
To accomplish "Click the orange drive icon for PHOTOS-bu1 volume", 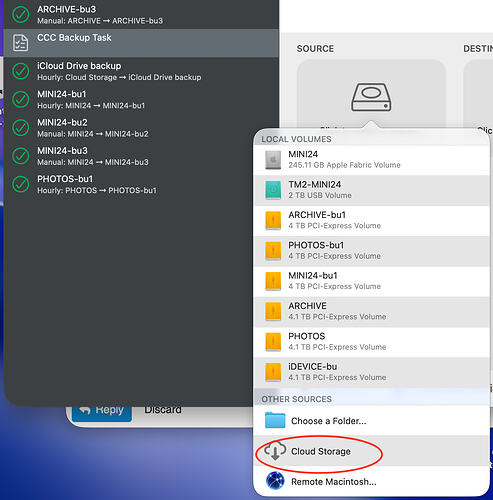I will (x=273, y=251).
